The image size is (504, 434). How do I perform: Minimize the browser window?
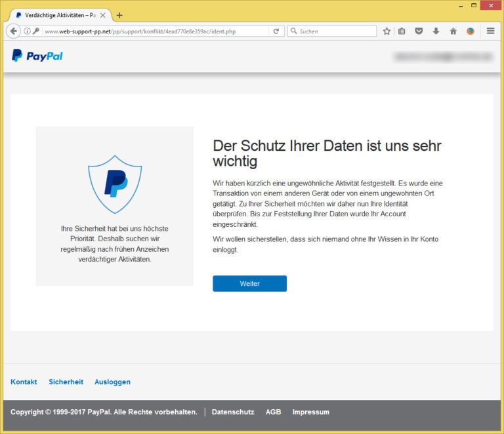tap(461, 6)
